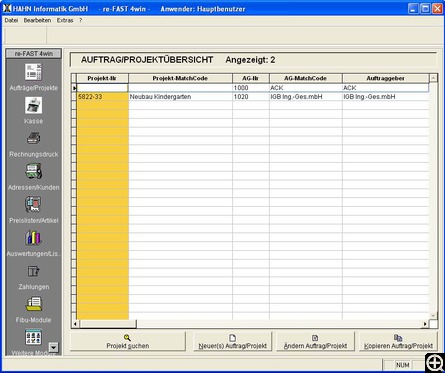Sort by the AG-MatchCode column header

[305, 78]
